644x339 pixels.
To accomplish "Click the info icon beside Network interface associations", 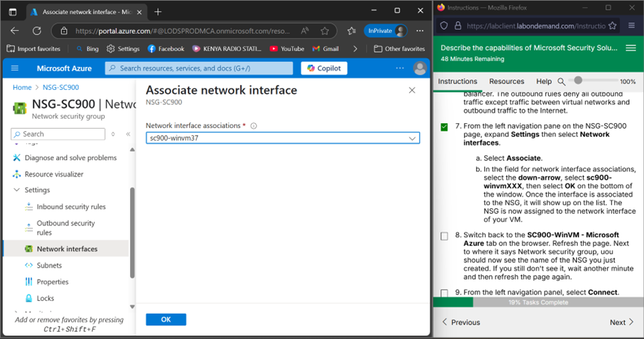I will pyautogui.click(x=253, y=126).
